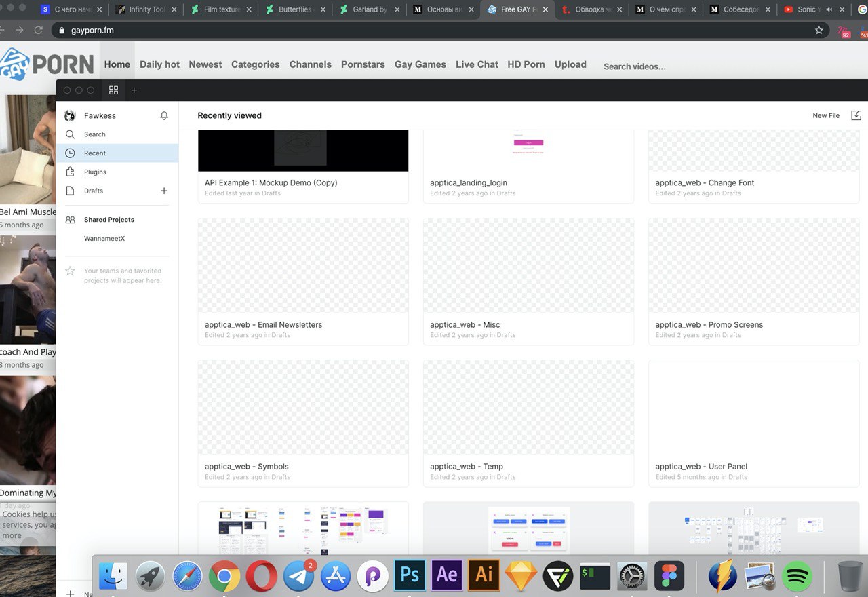Image resolution: width=868 pixels, height=597 pixels.
Task: Launch Safari from the Dock
Action: [x=187, y=576]
